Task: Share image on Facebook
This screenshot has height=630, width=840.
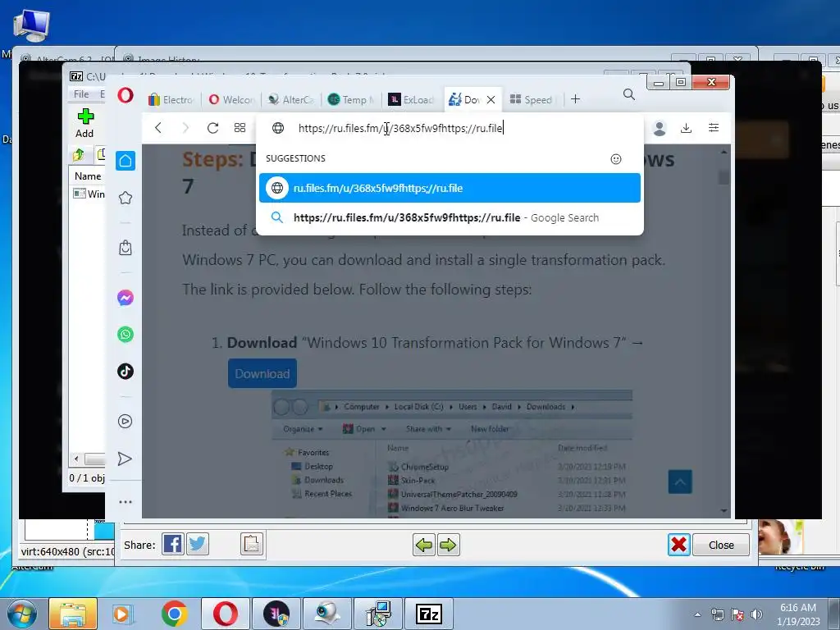Action: pyautogui.click(x=172, y=545)
